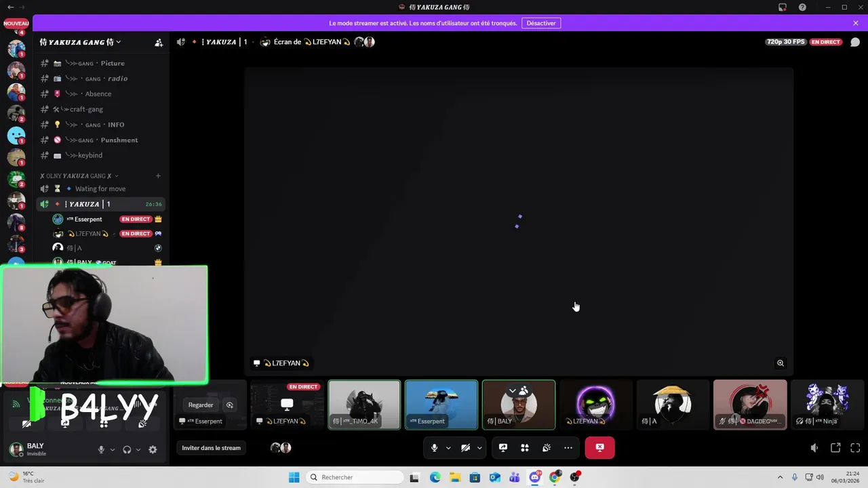Open activities icon in call bar
The image size is (868, 488).
[x=525, y=448]
